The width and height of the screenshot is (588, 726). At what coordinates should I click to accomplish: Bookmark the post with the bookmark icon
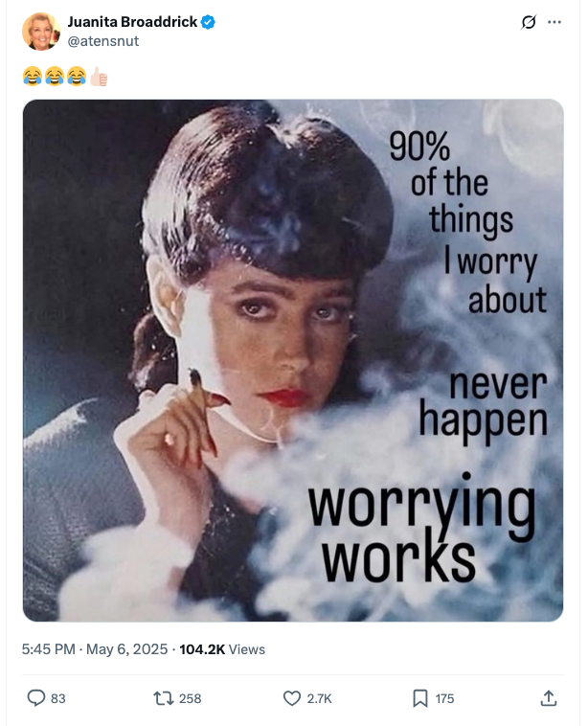(x=420, y=698)
